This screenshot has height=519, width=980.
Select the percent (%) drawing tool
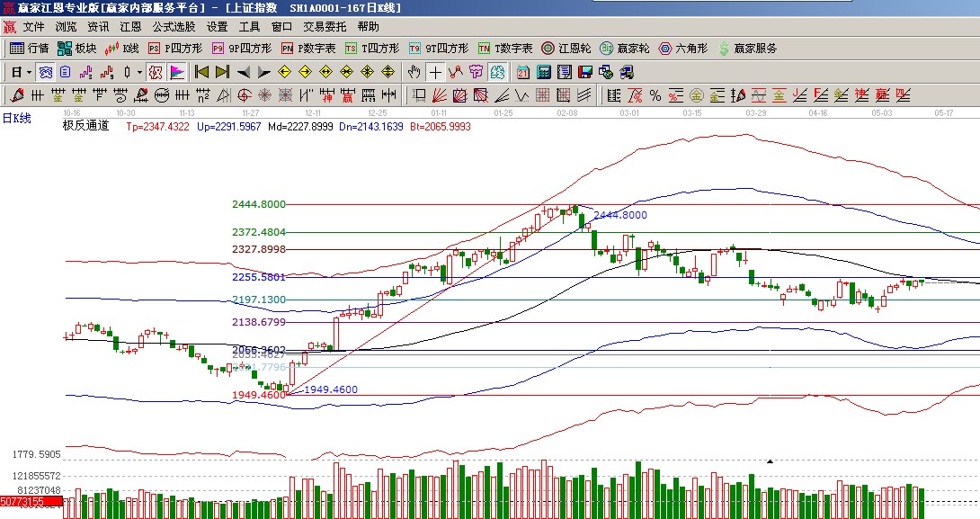[x=655, y=94]
